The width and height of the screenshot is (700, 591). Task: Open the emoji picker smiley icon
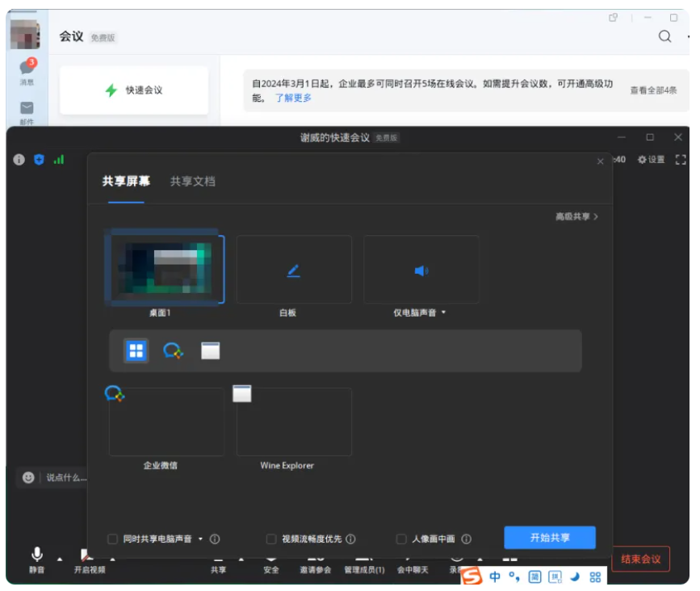pos(28,478)
